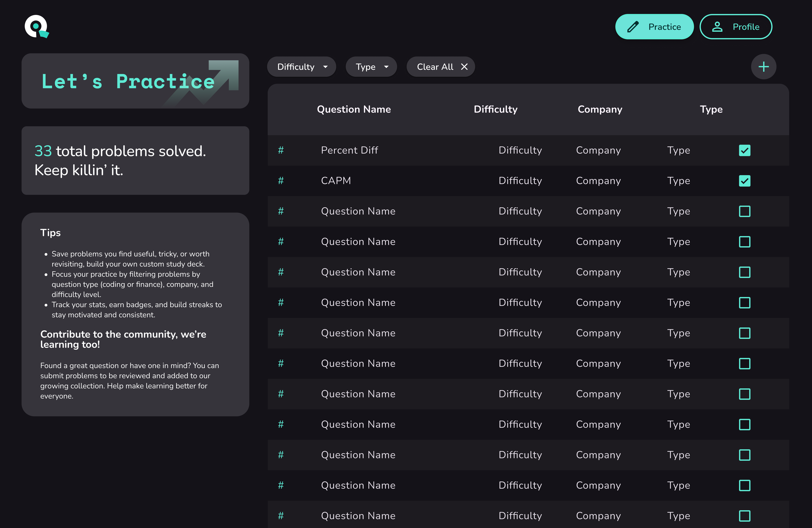Open the CAPM question row

[336, 181]
